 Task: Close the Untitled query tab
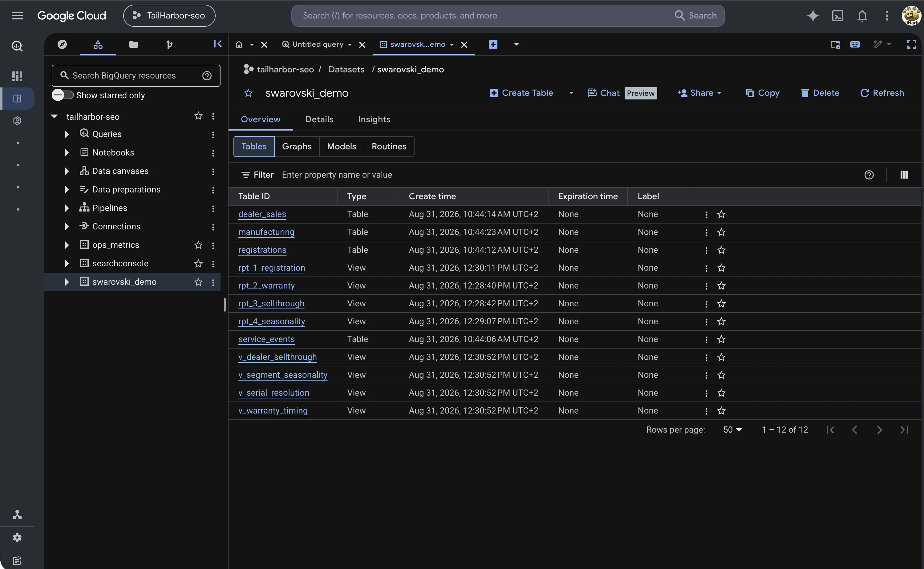(x=362, y=45)
